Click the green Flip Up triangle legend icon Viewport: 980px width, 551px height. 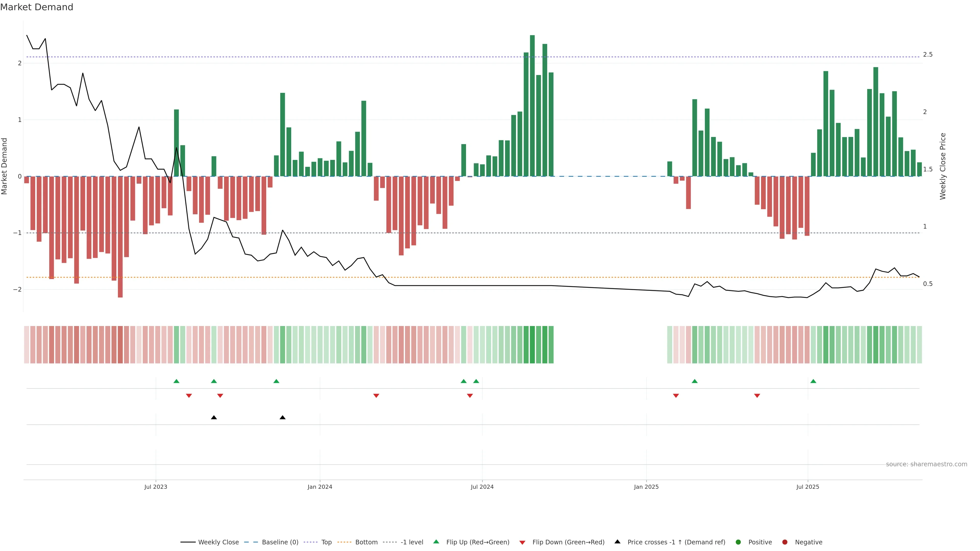tap(436, 542)
